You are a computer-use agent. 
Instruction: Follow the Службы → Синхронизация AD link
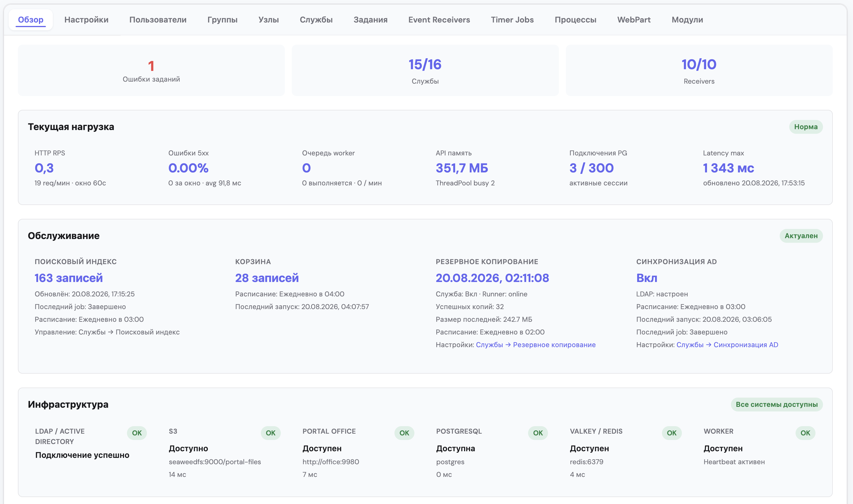pos(727,345)
